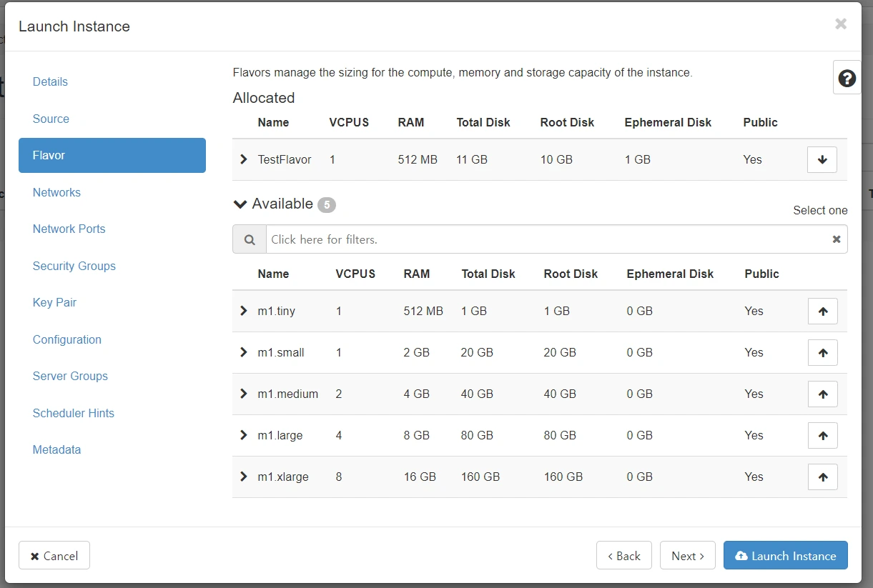Allocate m1.xlarge flavor with up arrow
873x588 pixels.
[x=822, y=477]
